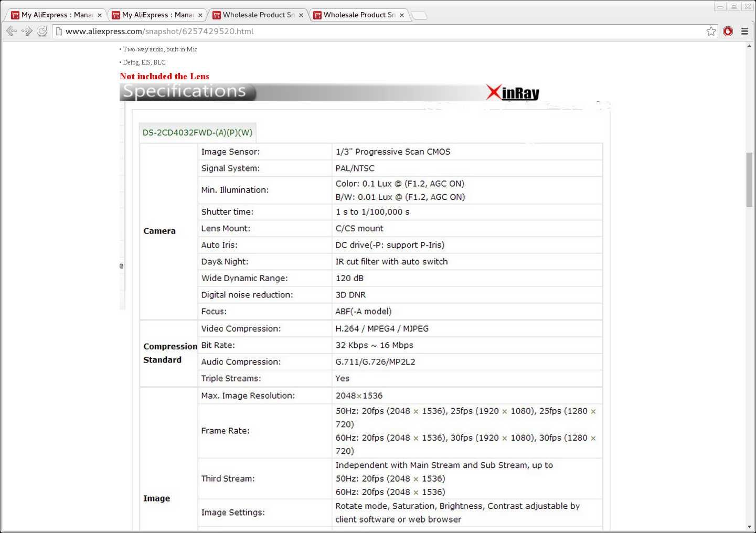The width and height of the screenshot is (756, 533).
Task: Click 'Color: 0.1 Lux @ (F1.2, AGC ON)'
Action: (400, 184)
